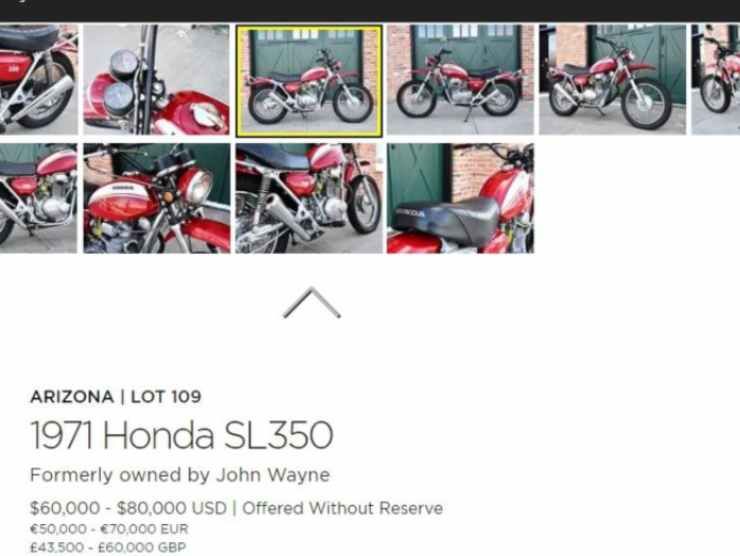Click the ARIZONA auction label
This screenshot has width=740, height=556.
click(72, 396)
